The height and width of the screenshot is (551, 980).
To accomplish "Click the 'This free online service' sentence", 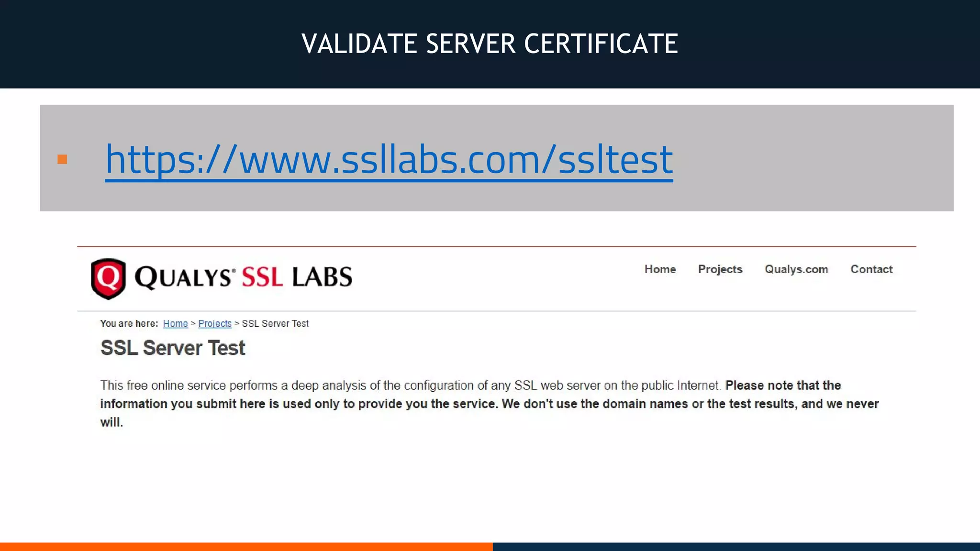I will coord(410,386).
